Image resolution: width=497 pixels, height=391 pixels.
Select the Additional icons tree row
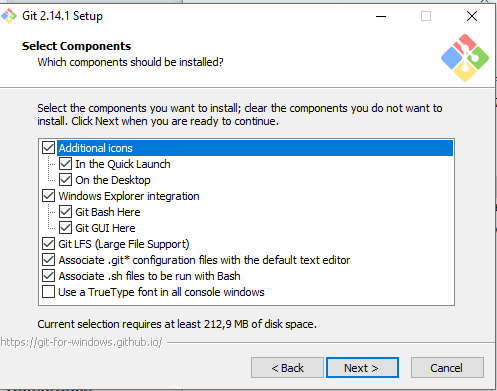(x=255, y=148)
